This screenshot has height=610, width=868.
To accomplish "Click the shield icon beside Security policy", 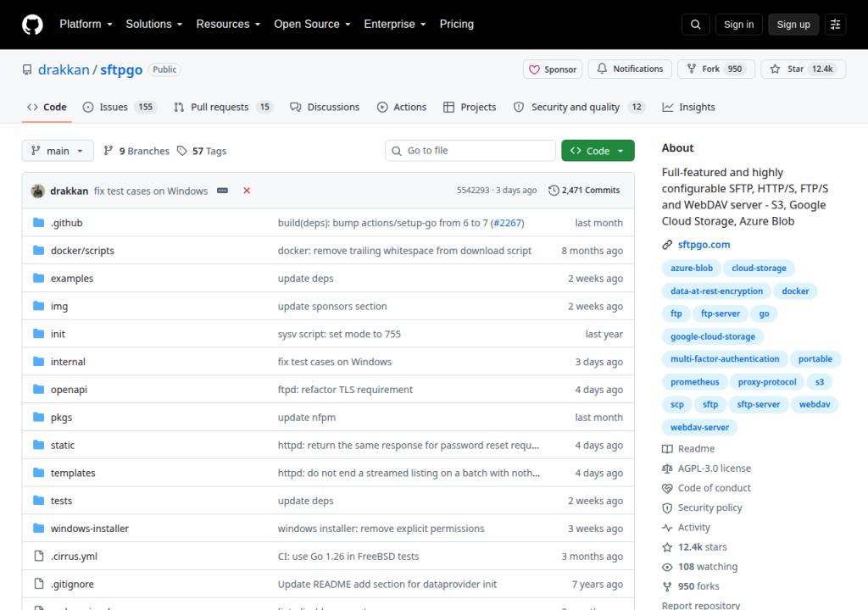I will [667, 507].
